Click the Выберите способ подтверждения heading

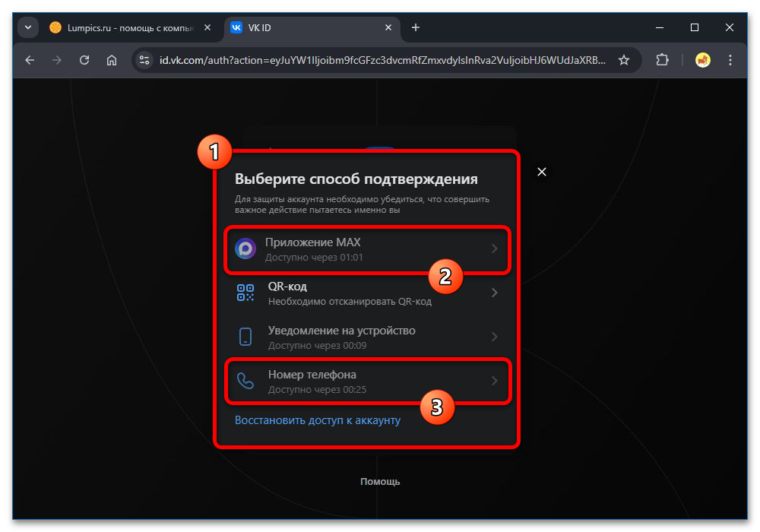(x=356, y=179)
